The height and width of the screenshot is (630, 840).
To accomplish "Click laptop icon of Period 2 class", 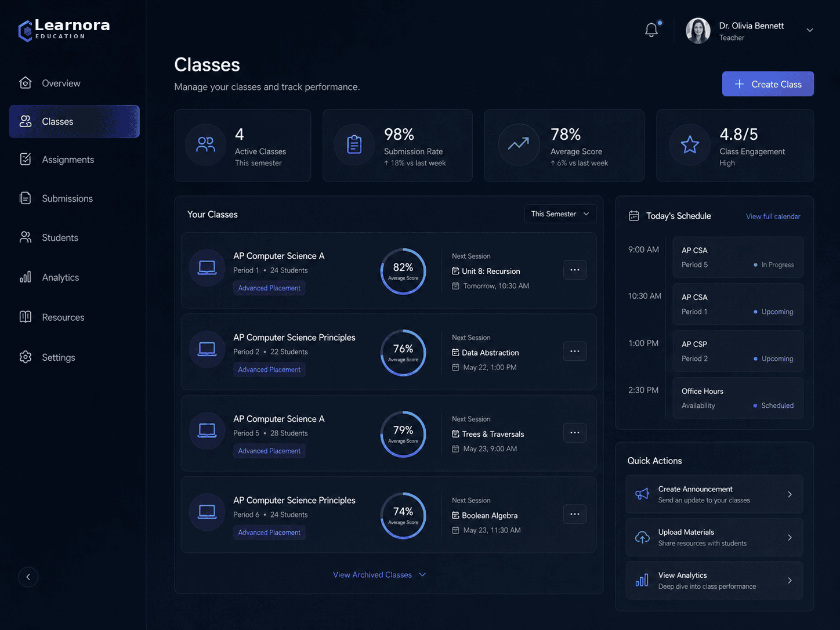I will point(207,349).
